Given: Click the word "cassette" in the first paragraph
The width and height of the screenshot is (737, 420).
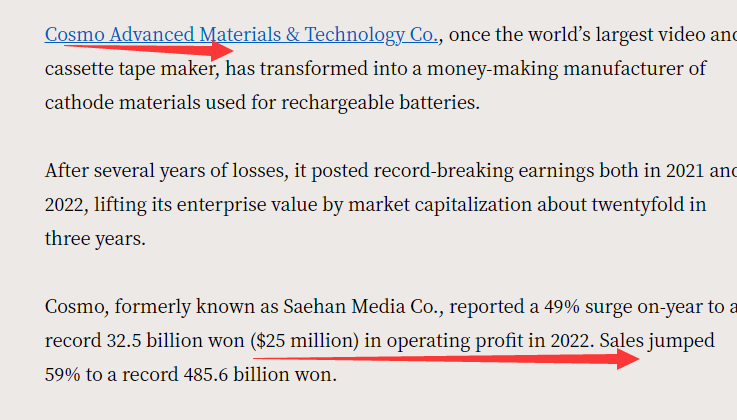Looking at the screenshot, I should pos(78,69).
